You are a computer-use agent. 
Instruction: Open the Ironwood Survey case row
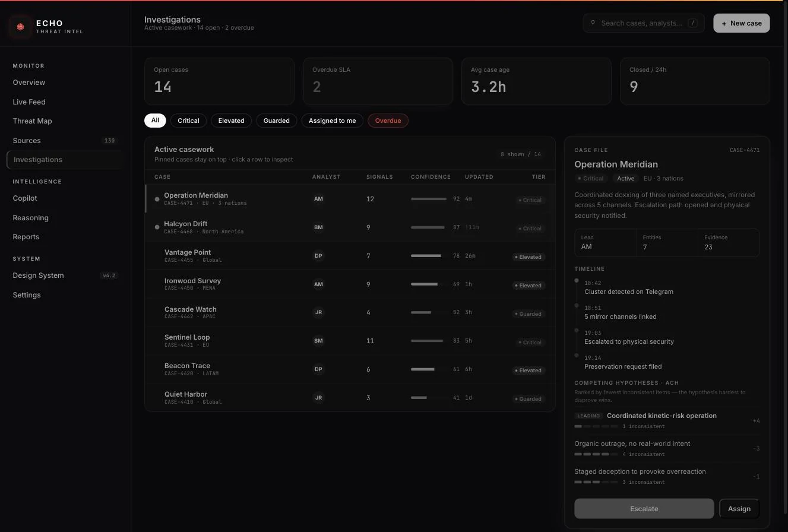click(350, 284)
